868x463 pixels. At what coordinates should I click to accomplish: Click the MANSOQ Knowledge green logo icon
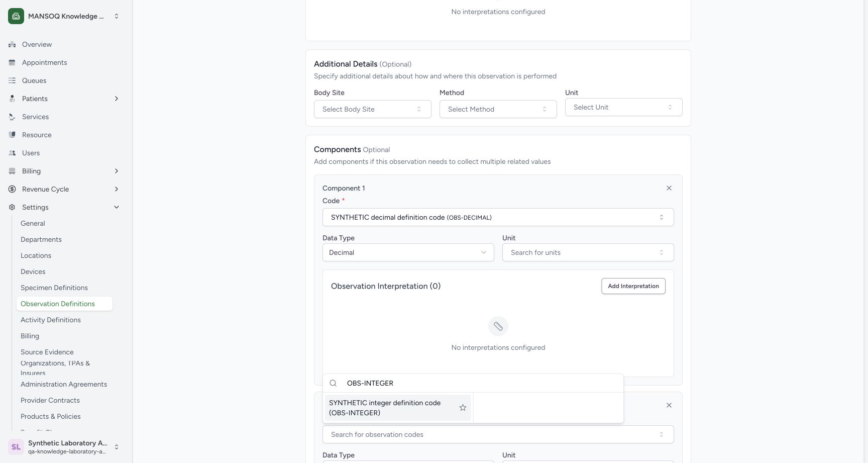[16, 16]
